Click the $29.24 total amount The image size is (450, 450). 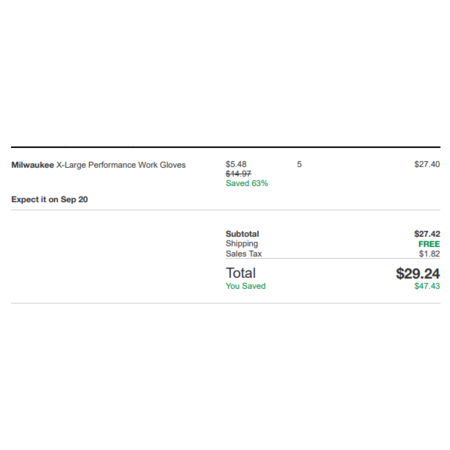418,274
